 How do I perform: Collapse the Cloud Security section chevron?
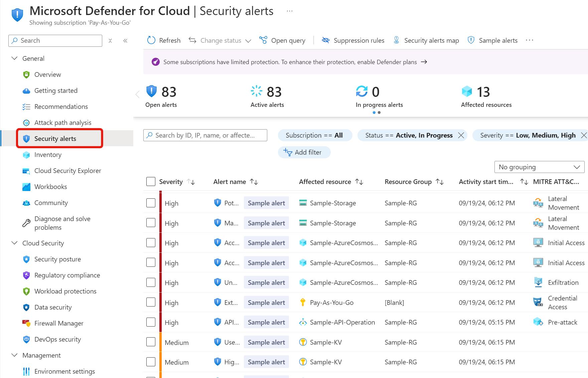tap(14, 243)
